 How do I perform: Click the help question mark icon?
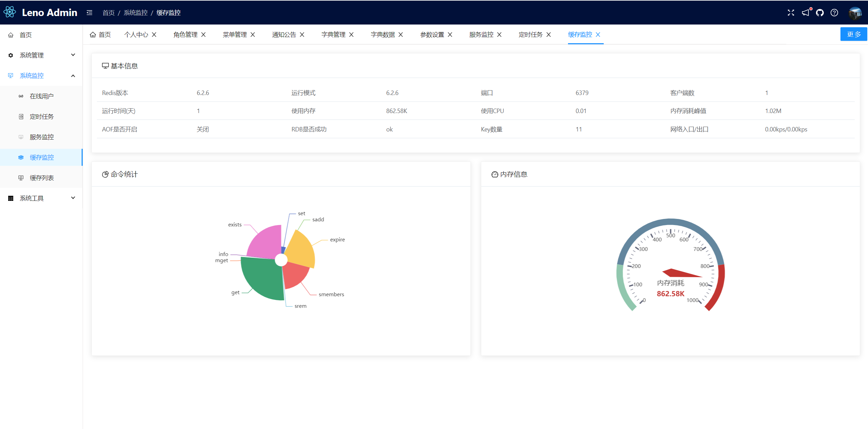click(834, 13)
